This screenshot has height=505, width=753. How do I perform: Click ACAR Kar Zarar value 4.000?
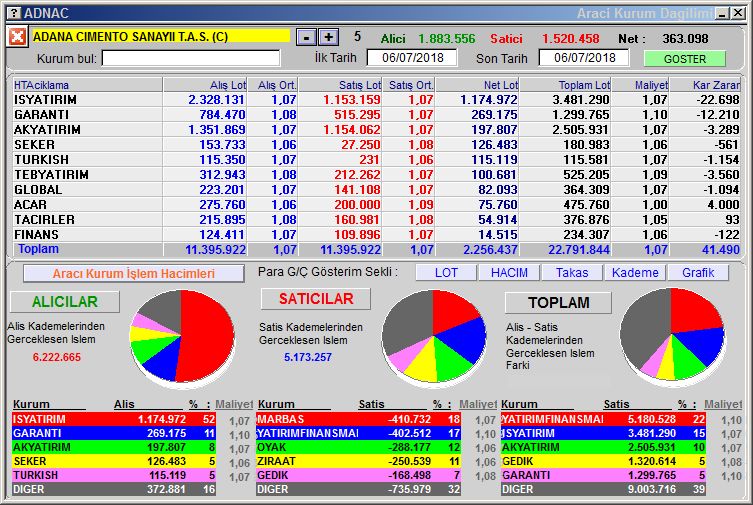[723, 205]
